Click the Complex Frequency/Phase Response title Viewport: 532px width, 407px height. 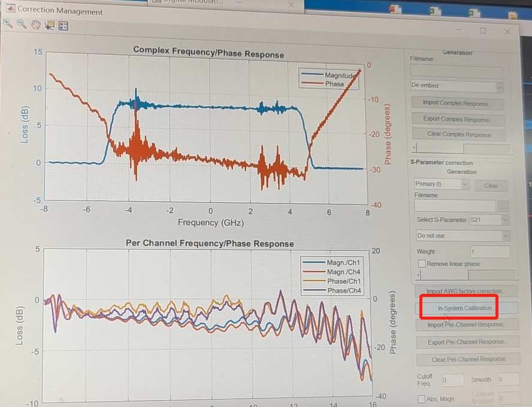[208, 52]
